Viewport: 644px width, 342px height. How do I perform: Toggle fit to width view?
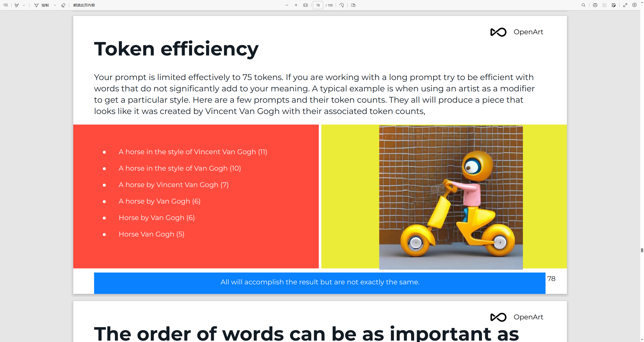point(305,5)
